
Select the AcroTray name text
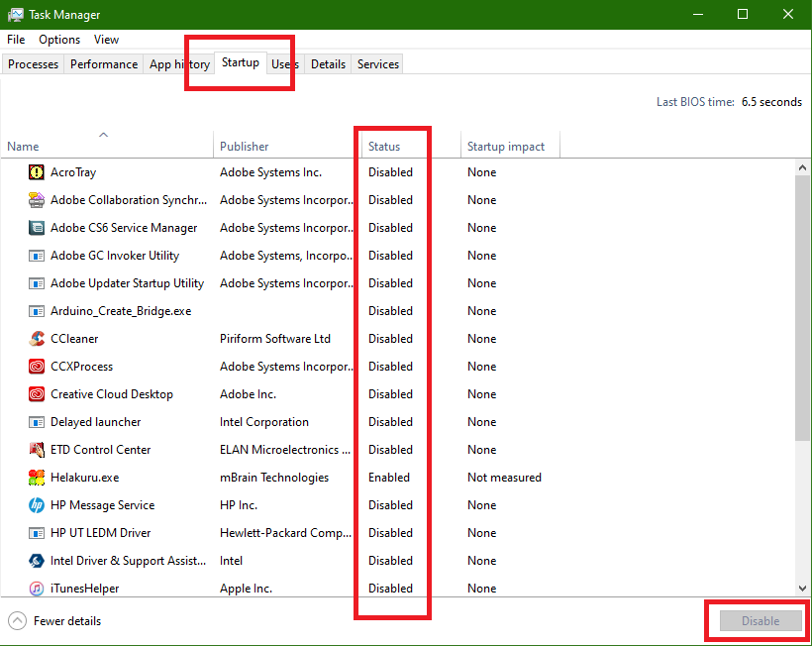click(73, 172)
